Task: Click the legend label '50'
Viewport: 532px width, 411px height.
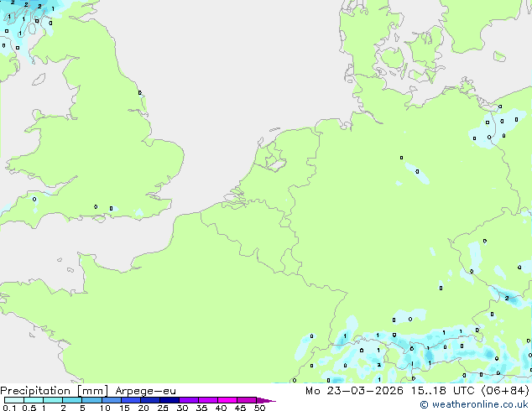Action: pos(259,408)
